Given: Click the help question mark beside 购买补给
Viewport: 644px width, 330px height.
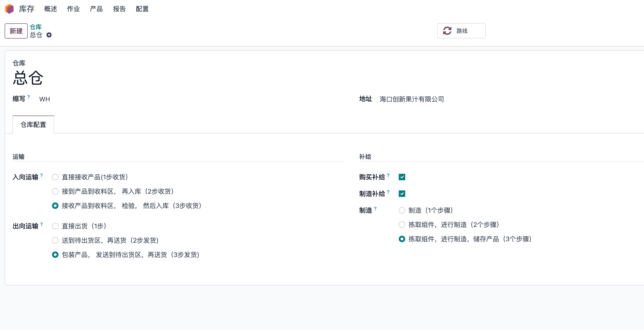Looking at the screenshot, I should point(388,175).
